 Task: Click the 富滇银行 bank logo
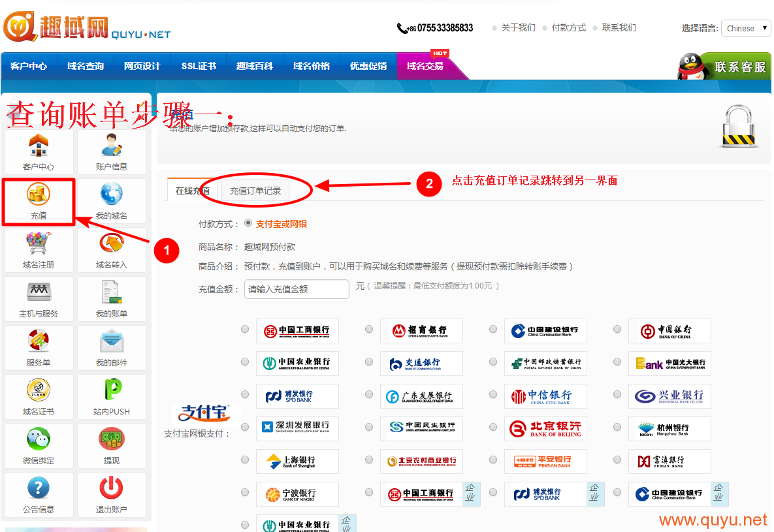pos(669,462)
